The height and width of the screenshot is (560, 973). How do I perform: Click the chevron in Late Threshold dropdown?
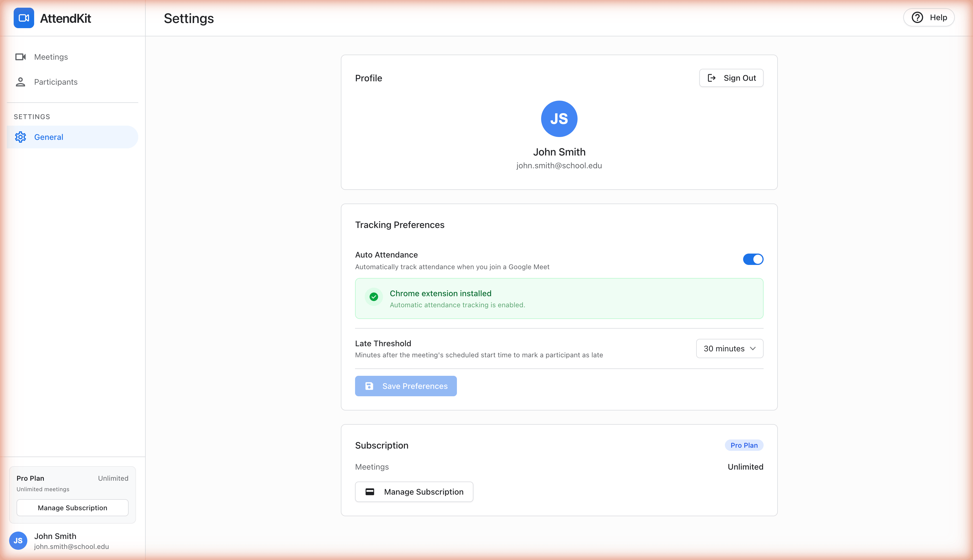(x=753, y=349)
